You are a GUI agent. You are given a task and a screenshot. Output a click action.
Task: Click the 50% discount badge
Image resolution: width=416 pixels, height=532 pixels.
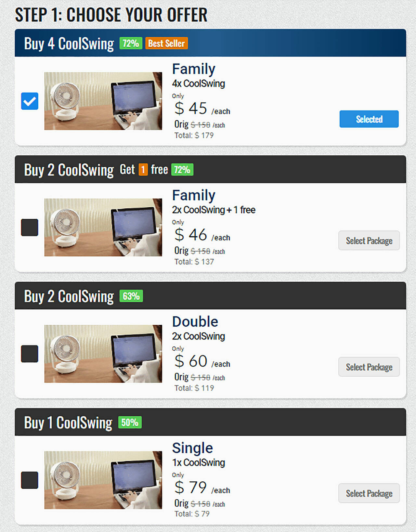pyautogui.click(x=130, y=422)
